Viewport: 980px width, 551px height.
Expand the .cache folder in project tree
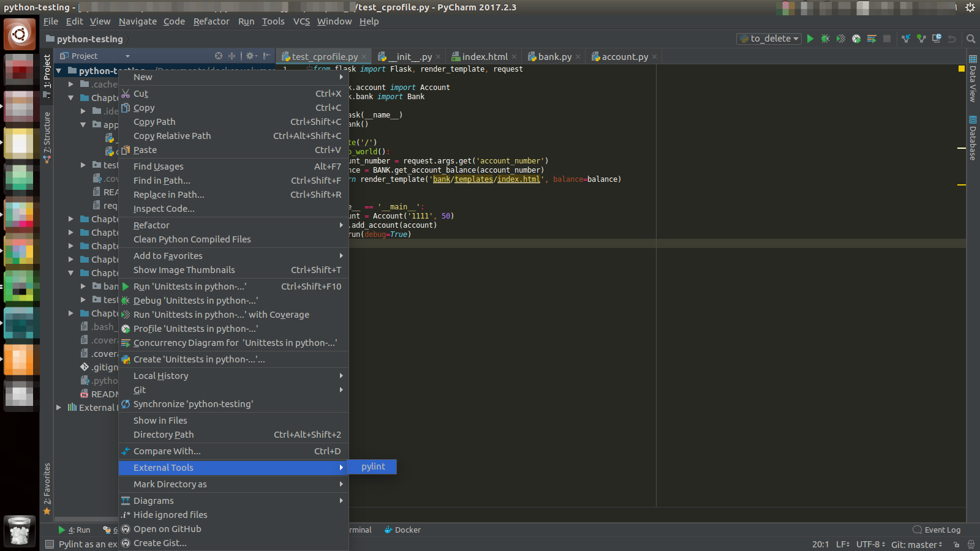tap(71, 84)
